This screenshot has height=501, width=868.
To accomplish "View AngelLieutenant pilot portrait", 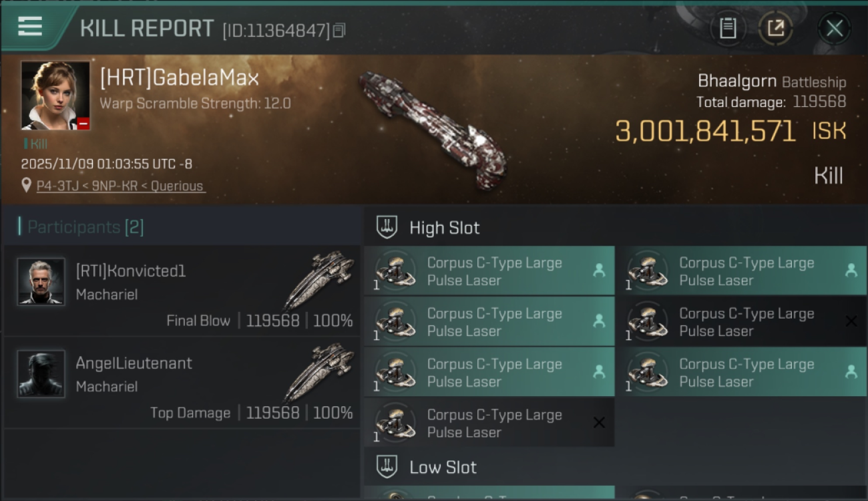I will pyautogui.click(x=41, y=374).
